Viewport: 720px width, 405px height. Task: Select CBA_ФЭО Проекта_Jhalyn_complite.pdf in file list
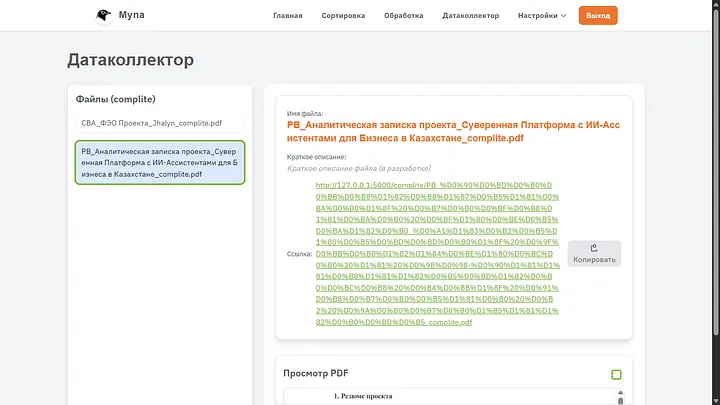151,123
